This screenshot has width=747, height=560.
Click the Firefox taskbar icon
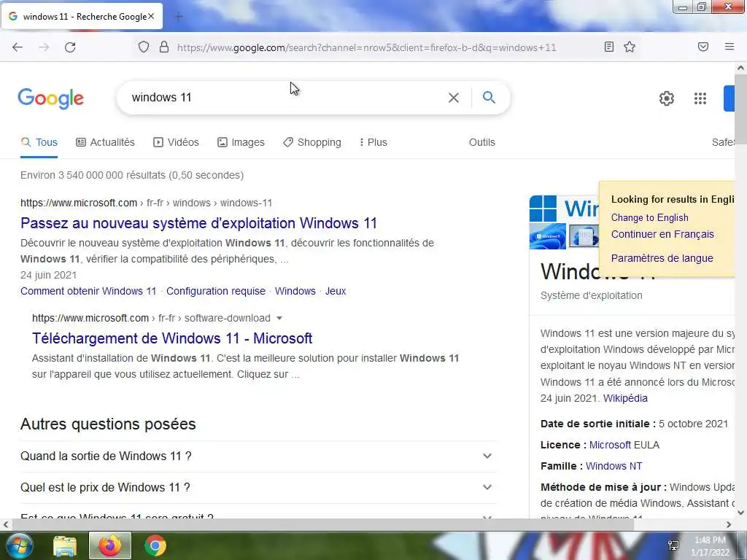point(110,545)
